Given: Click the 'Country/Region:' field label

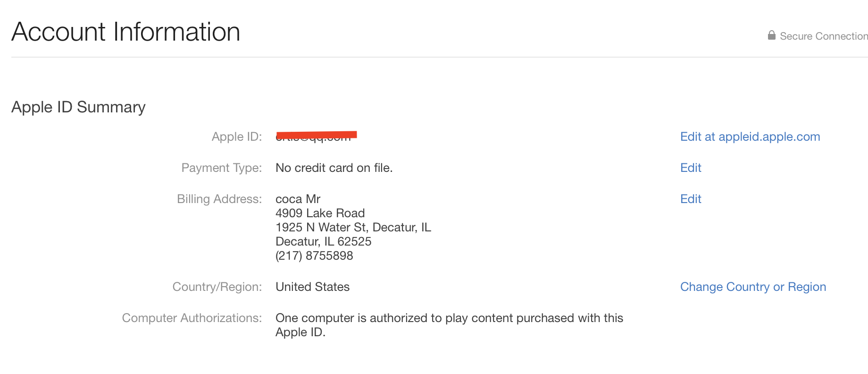Looking at the screenshot, I should tap(217, 287).
